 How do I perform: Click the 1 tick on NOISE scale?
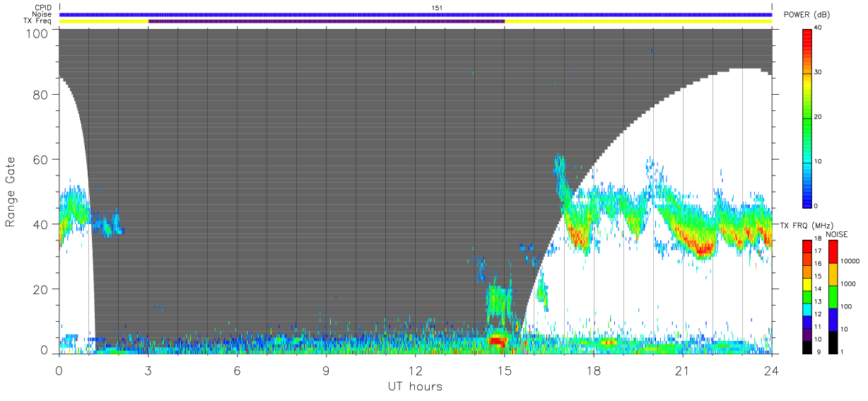point(843,351)
